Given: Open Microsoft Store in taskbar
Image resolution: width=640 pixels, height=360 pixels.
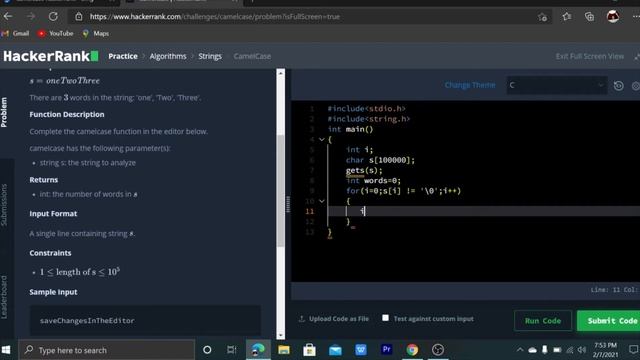Looking at the screenshot, I should [309, 350].
